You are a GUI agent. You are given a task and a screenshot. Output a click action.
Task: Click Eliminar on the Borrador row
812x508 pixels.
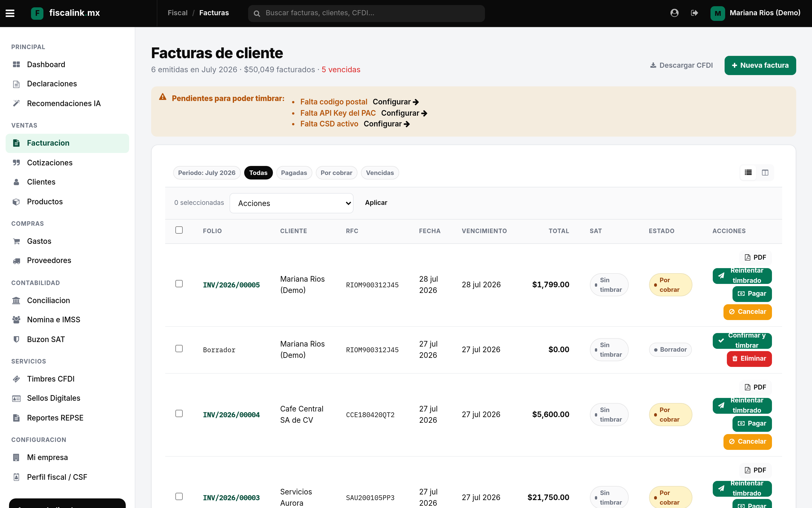[749, 358]
